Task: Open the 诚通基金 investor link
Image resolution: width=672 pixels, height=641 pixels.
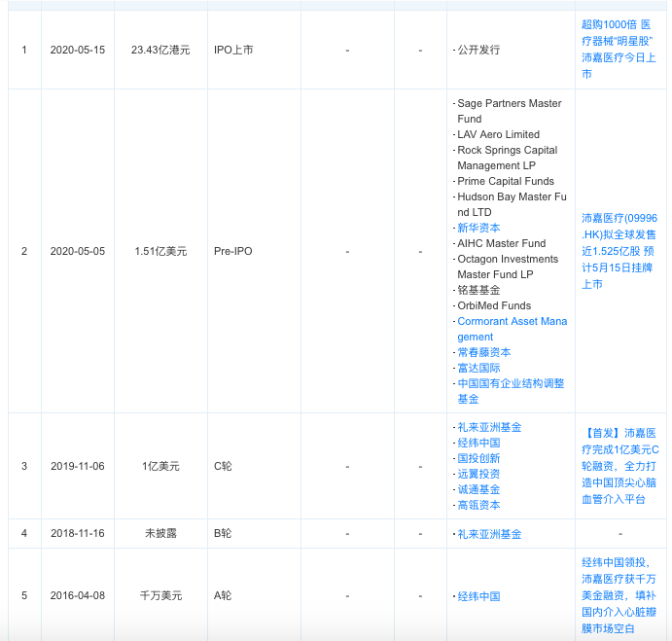Action: coord(478,489)
